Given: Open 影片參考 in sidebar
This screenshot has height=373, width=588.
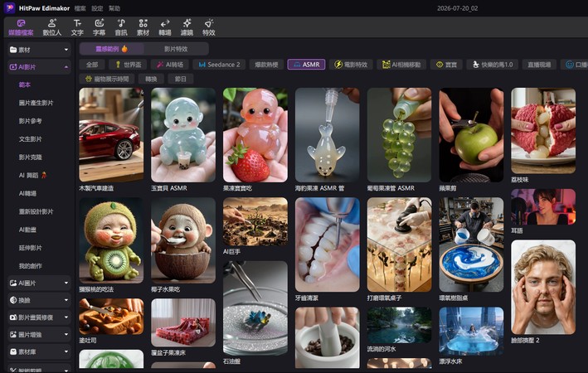Looking at the screenshot, I should click(x=31, y=121).
